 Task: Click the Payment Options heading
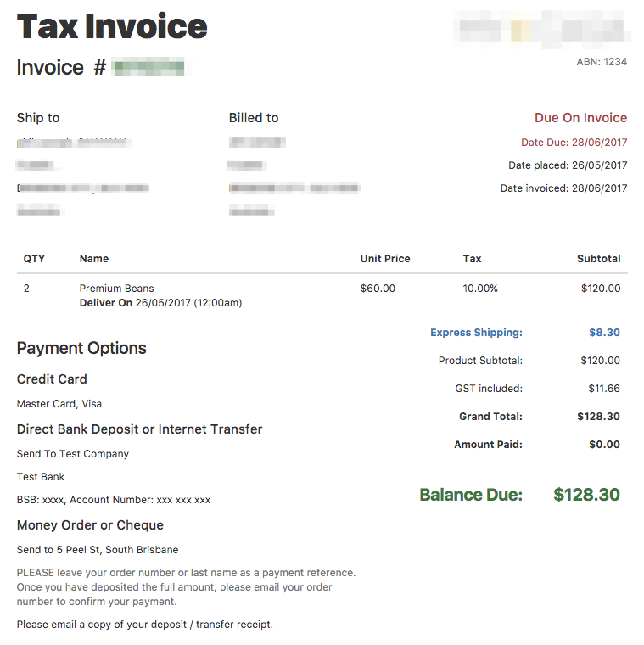(81, 349)
